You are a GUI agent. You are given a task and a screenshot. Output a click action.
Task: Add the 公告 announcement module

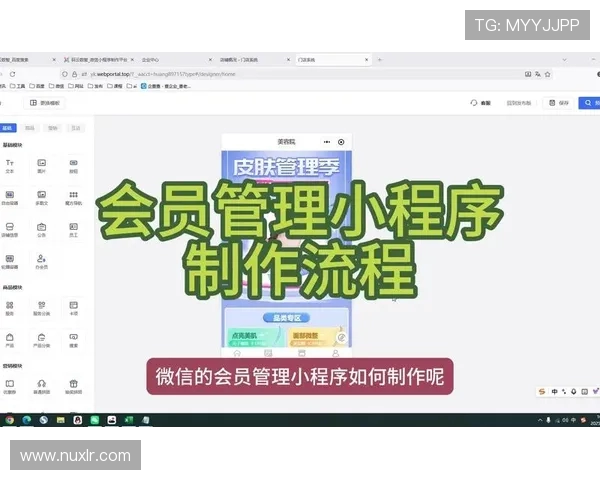(x=41, y=230)
